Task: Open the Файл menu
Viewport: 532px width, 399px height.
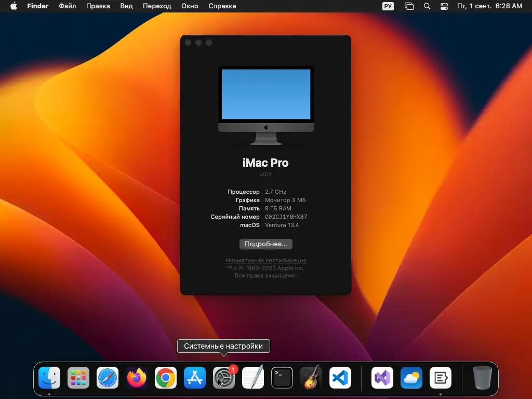Action: click(68, 6)
